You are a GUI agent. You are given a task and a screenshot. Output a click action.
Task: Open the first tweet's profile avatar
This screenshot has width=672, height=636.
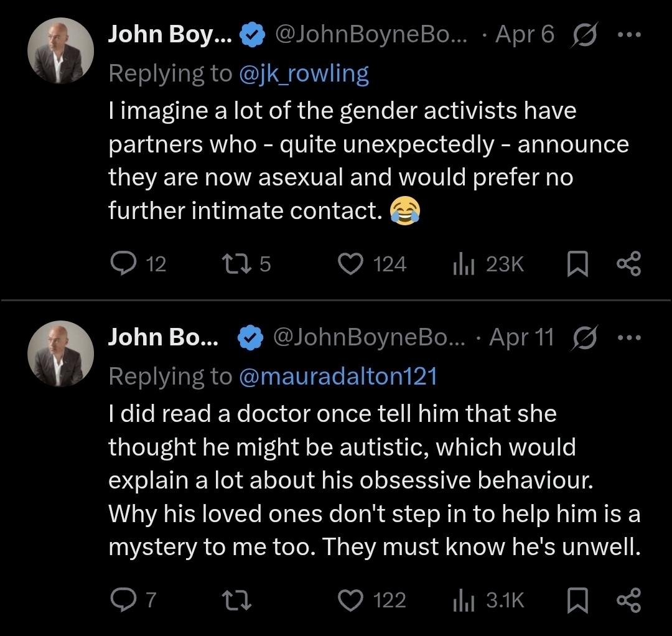pyautogui.click(x=60, y=51)
